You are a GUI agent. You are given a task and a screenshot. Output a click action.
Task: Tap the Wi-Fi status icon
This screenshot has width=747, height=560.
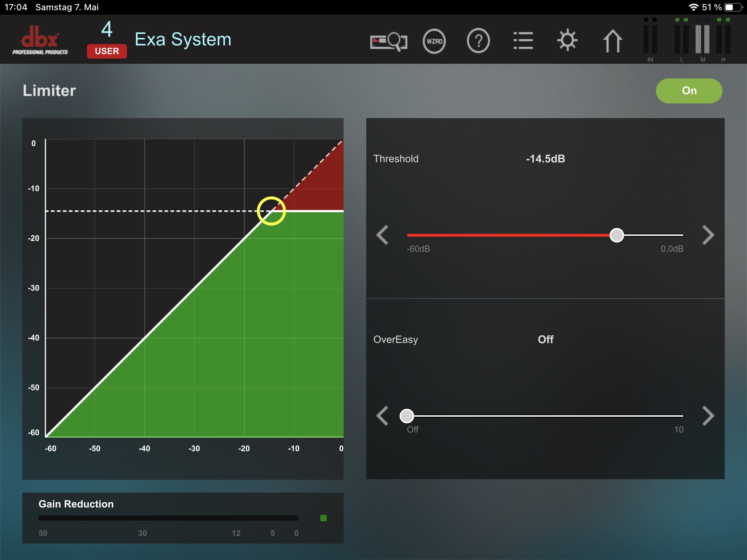point(693,7)
